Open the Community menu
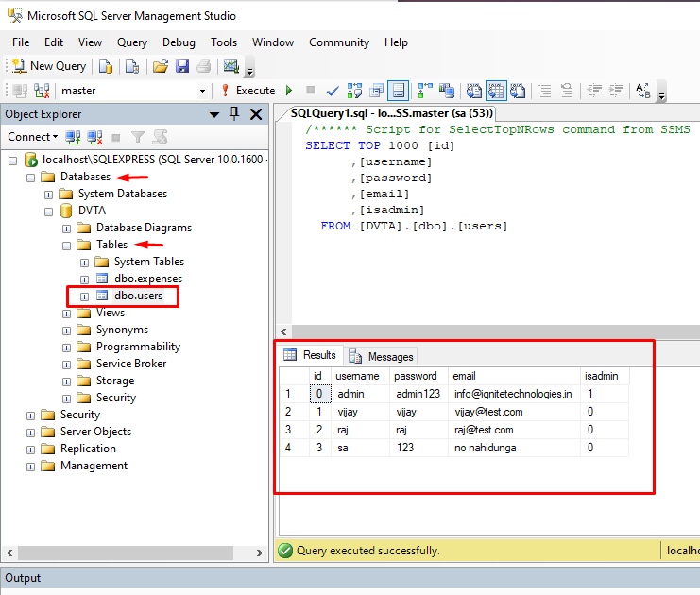The image size is (700, 595). click(339, 42)
